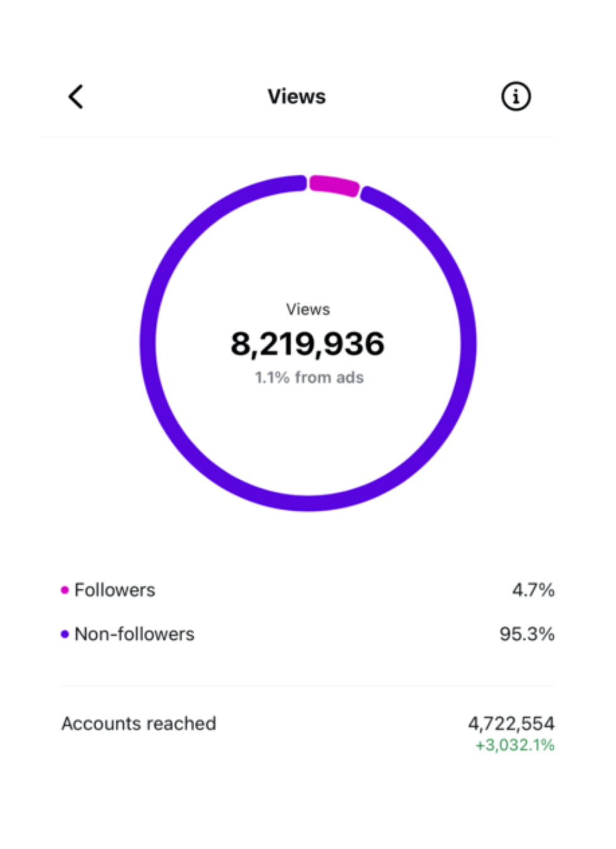Click the 4.7% Followers percentage
The height and width of the screenshot is (849, 616).
pyautogui.click(x=533, y=590)
